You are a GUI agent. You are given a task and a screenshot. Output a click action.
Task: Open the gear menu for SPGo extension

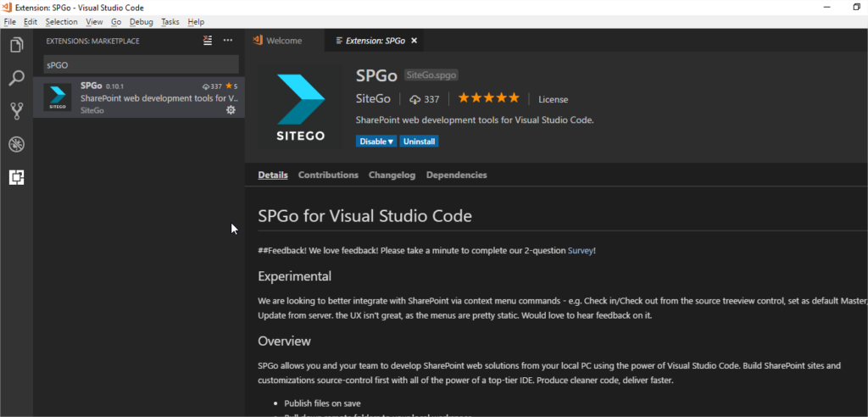tap(231, 110)
